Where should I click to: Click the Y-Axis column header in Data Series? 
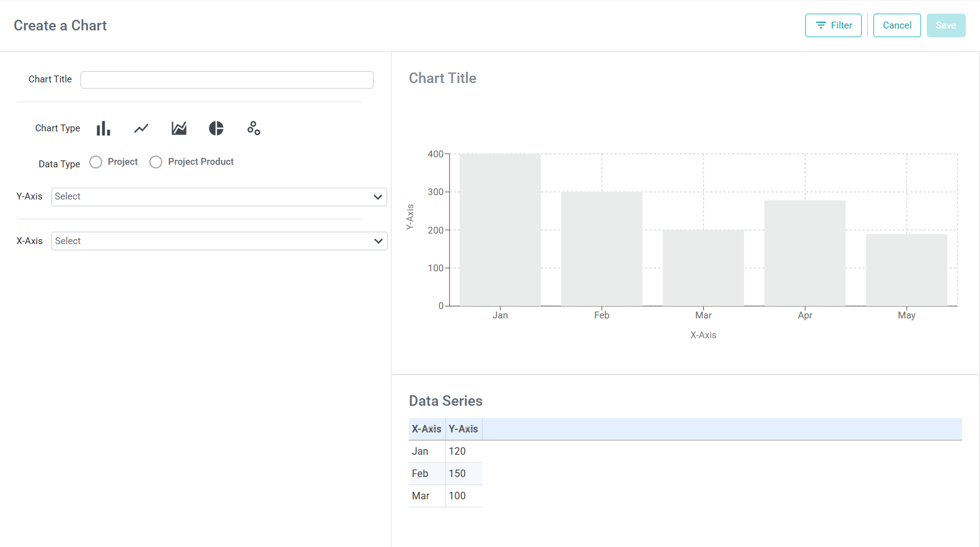pos(463,429)
